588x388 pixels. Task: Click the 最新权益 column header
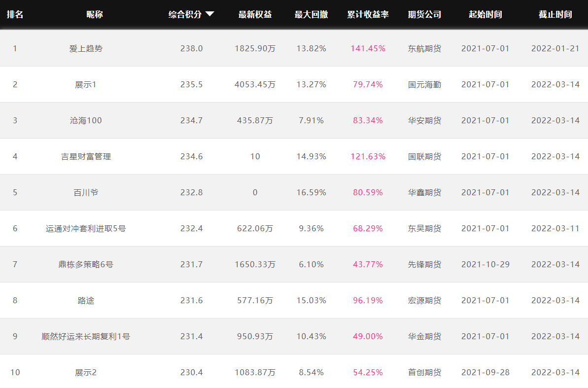[255, 14]
